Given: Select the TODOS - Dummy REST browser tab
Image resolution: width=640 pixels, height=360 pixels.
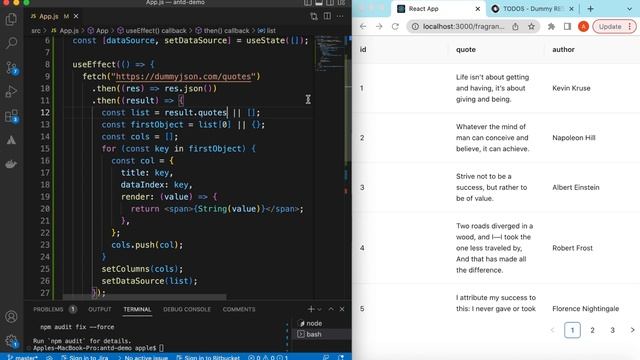Looking at the screenshot, I should pos(533,9).
